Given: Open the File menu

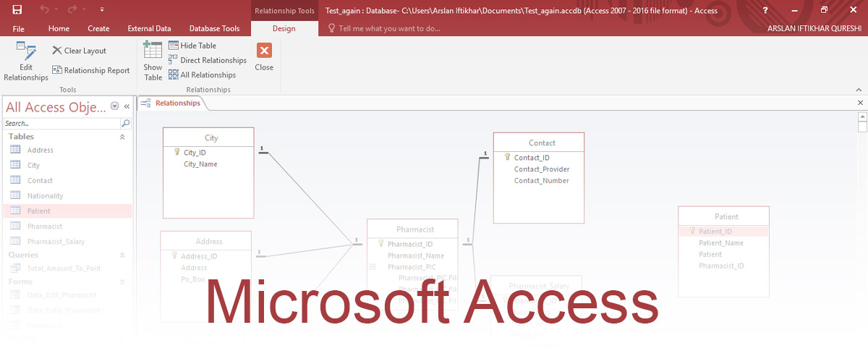Looking at the screenshot, I should (x=19, y=29).
